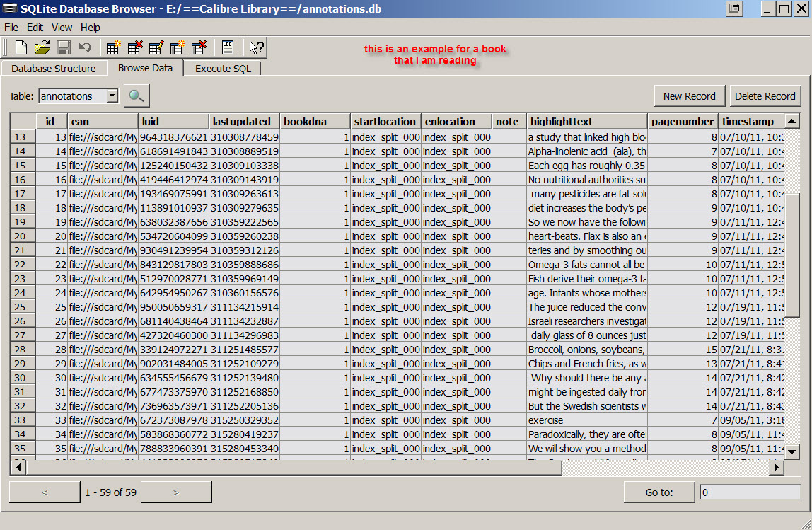The height and width of the screenshot is (530, 812).
Task: Click the 'note' column header
Action: coord(509,121)
